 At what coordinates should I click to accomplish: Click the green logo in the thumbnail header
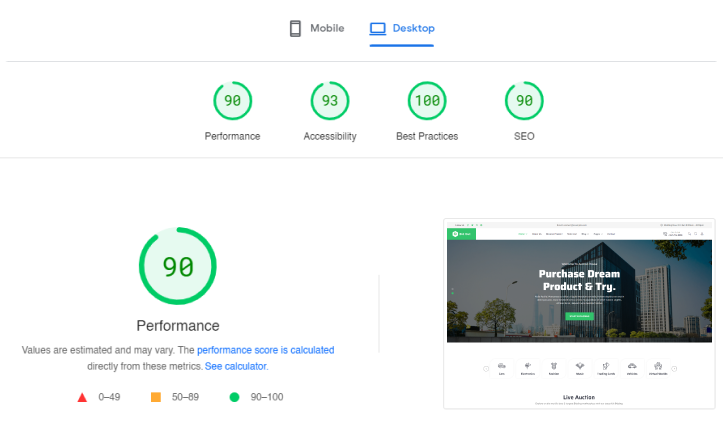click(x=462, y=234)
